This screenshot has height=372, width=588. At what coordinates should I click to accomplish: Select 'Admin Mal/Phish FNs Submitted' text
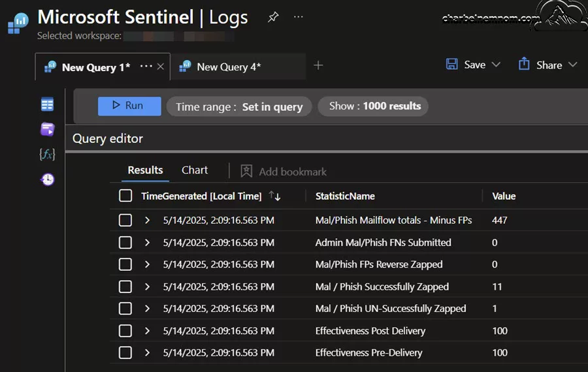[383, 243]
